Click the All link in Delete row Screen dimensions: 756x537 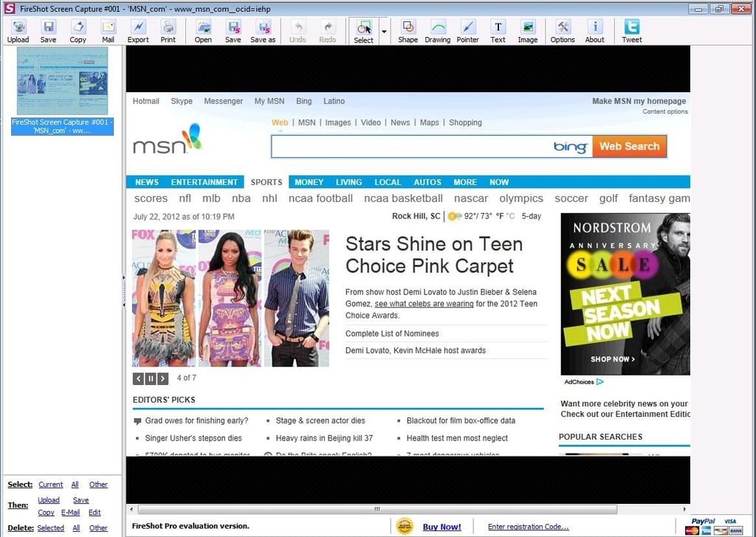click(x=76, y=528)
